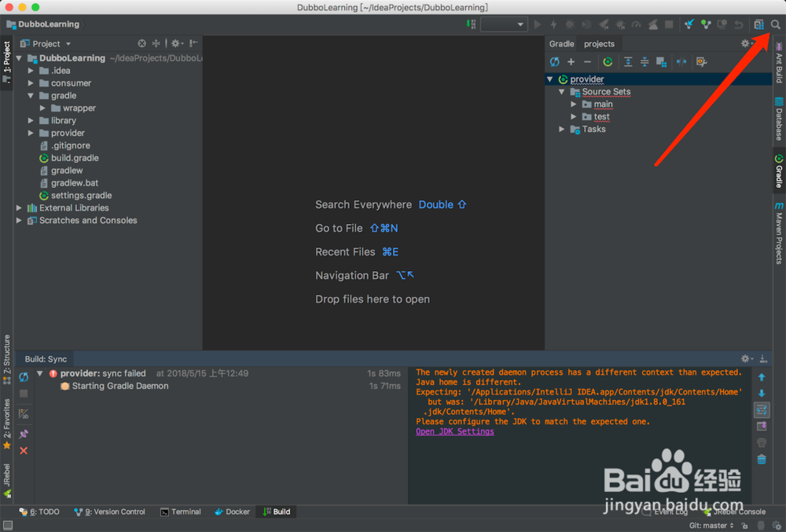Hide the Project tool window
This screenshot has width=786, height=532.
coord(193,43)
